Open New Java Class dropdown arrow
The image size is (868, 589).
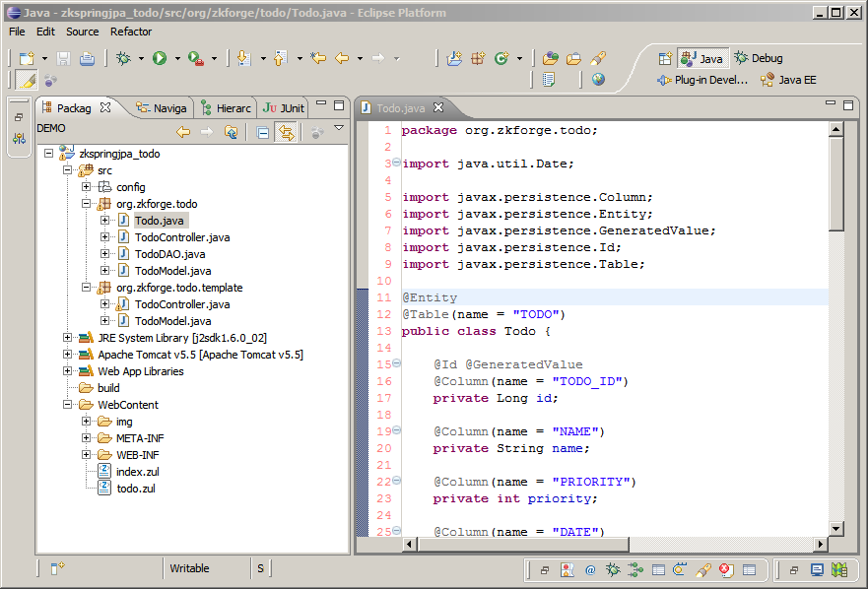pyautogui.click(x=519, y=58)
